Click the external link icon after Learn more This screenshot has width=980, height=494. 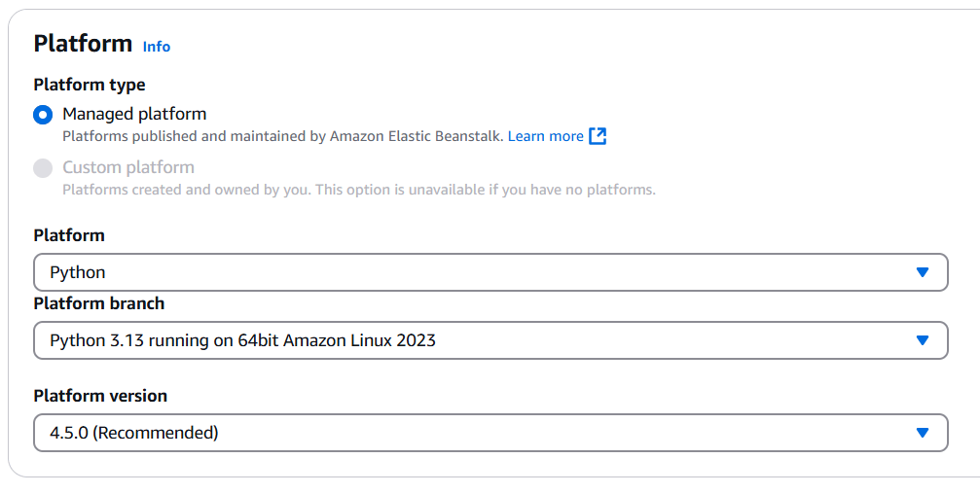pyautogui.click(x=598, y=136)
